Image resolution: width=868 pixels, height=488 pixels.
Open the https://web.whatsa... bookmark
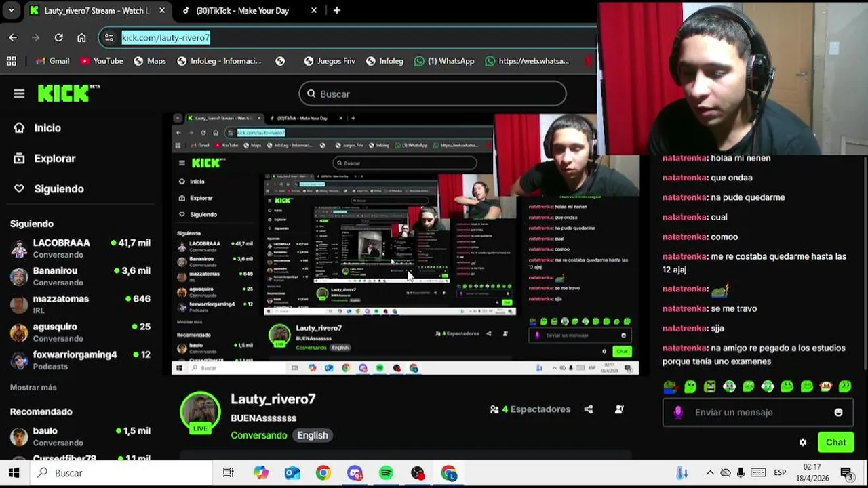(527, 61)
